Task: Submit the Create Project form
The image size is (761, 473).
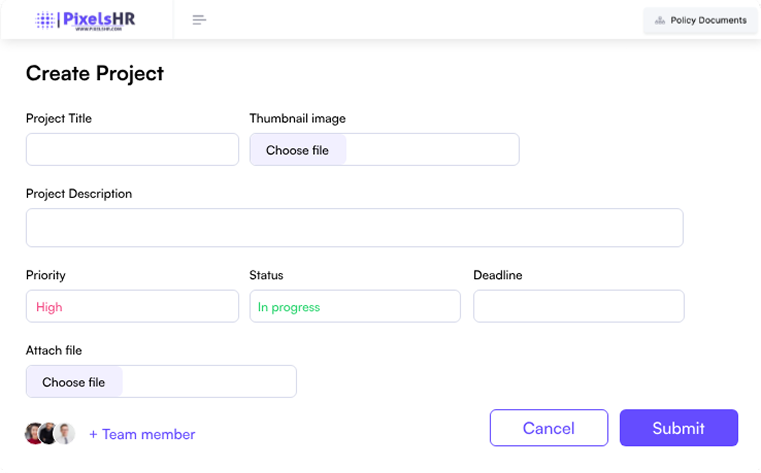Action: coord(678,428)
